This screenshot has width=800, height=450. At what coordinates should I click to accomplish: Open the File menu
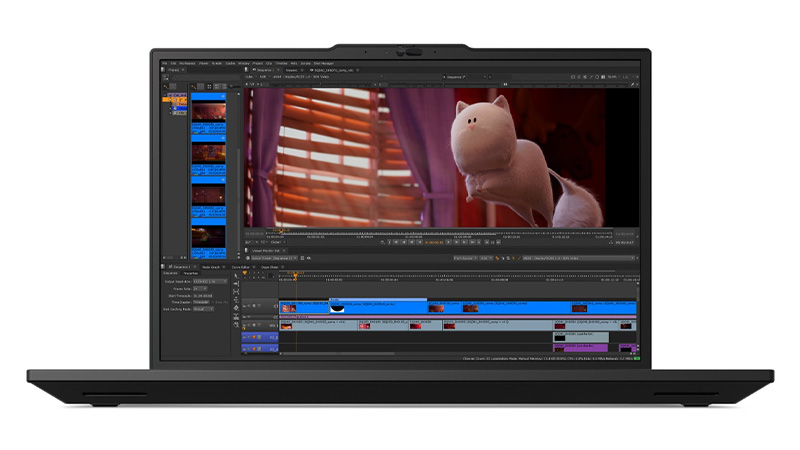[164, 63]
